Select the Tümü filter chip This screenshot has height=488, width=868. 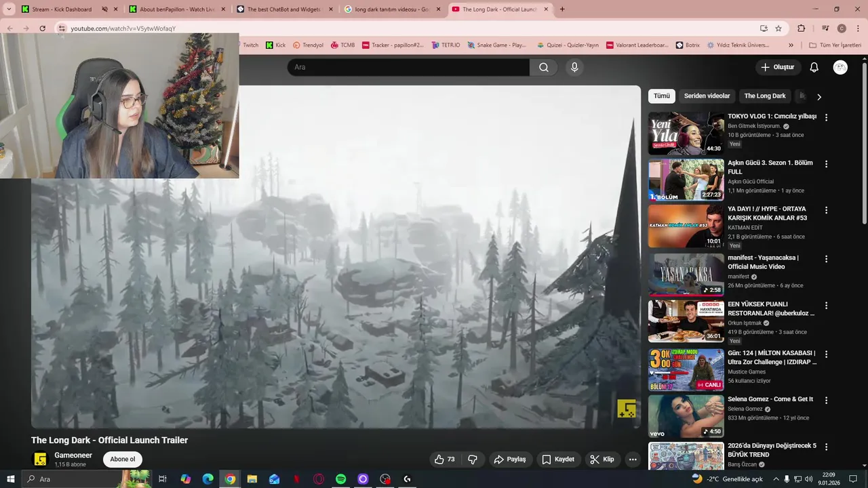point(662,96)
